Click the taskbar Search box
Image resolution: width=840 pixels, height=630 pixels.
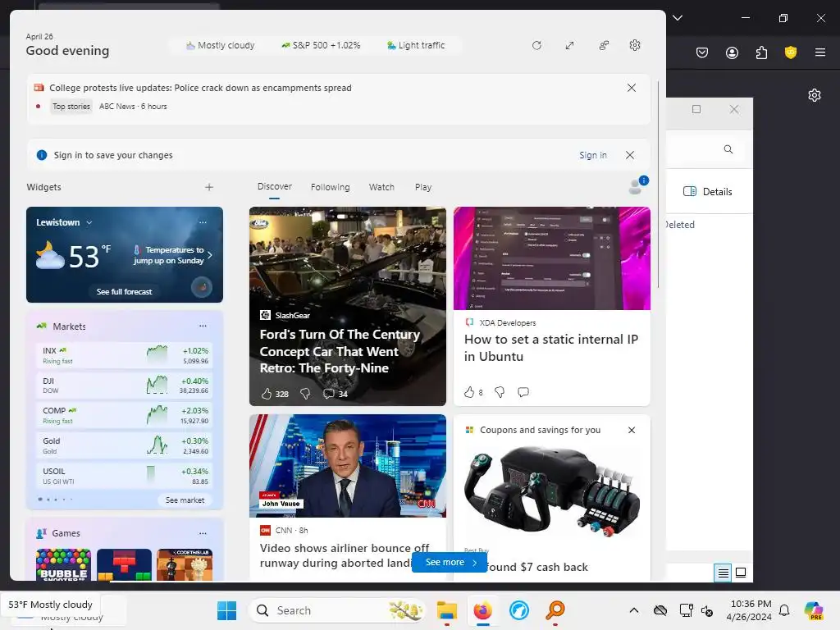point(338,610)
